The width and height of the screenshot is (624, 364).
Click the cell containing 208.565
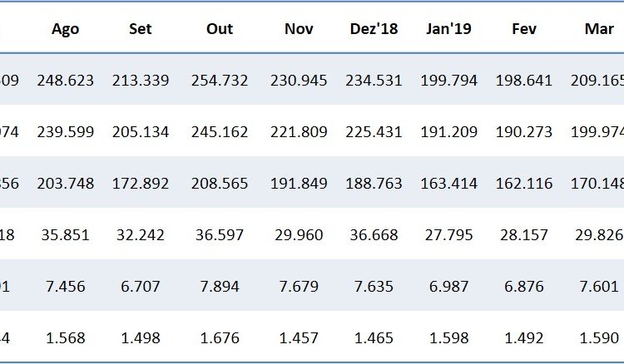(x=220, y=183)
